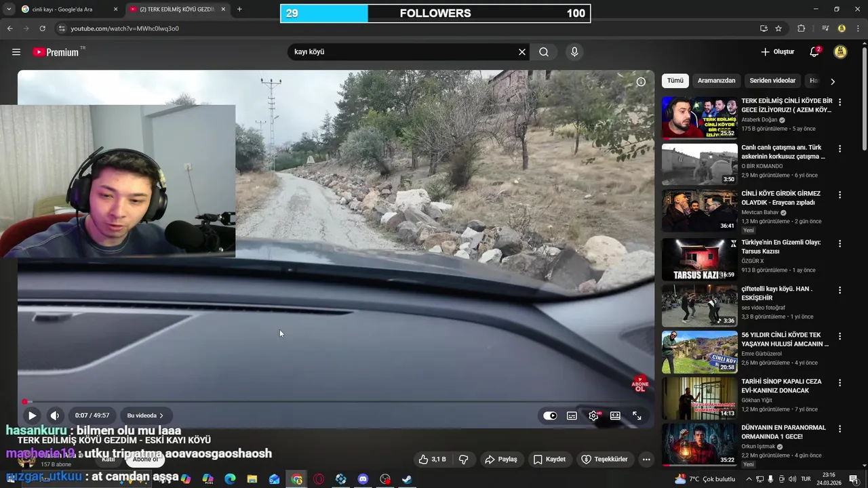Clear the search text with X
This screenshot has width=868, height=488.
(x=522, y=52)
